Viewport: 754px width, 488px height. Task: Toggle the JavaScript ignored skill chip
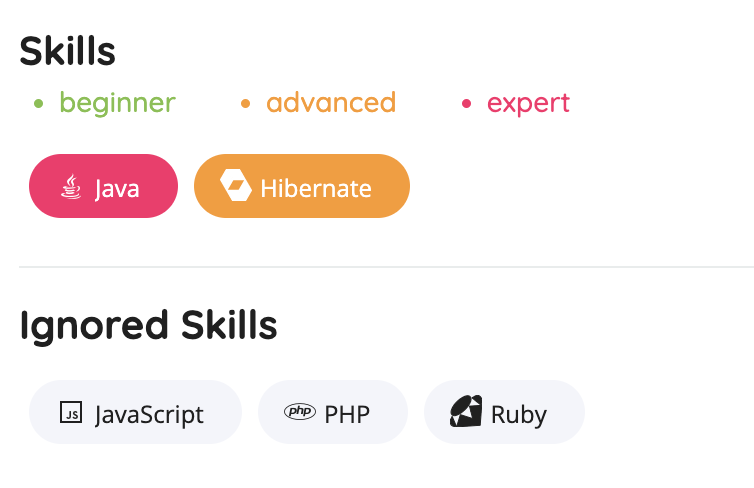point(135,412)
